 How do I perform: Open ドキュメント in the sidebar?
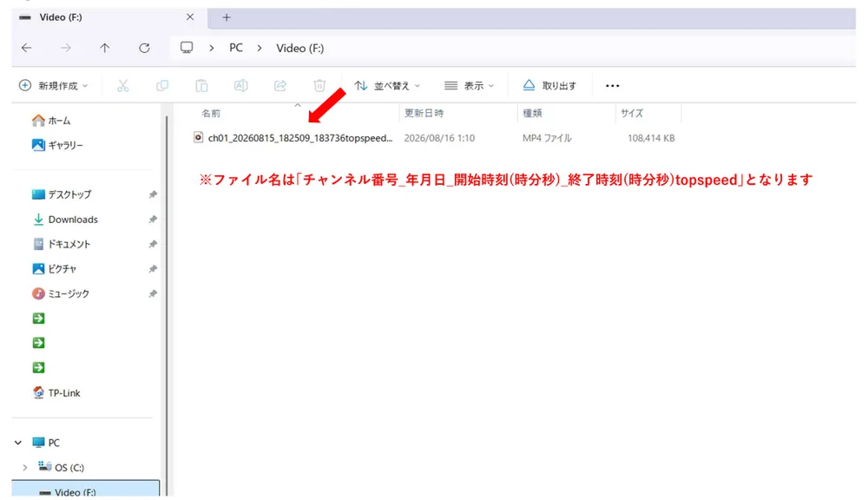[x=61, y=244]
